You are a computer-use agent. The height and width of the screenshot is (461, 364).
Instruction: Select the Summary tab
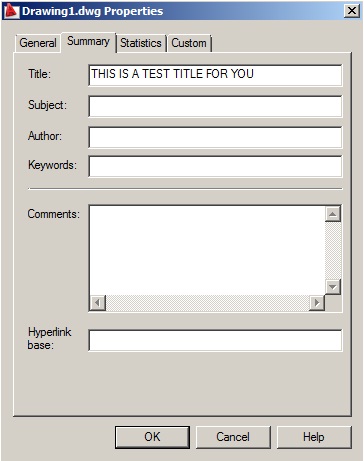pyautogui.click(x=88, y=42)
